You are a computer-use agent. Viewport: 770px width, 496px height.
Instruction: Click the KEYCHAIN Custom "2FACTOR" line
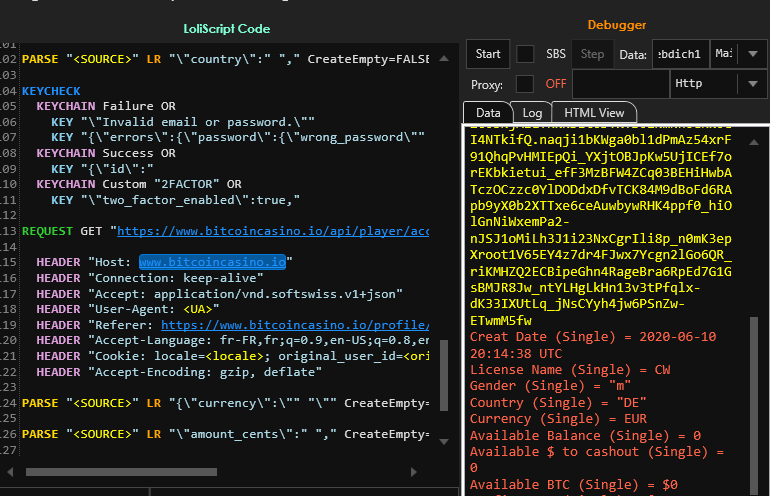tap(139, 184)
